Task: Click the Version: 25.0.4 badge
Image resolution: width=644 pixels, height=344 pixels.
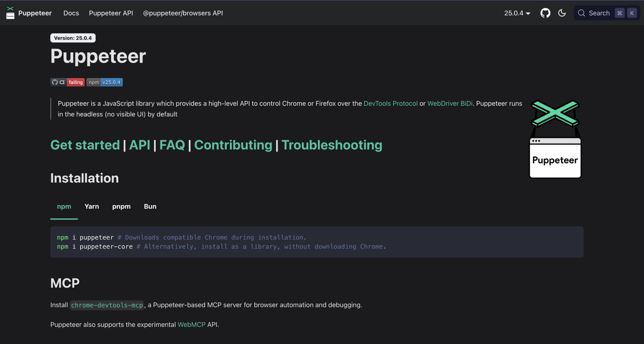Action: point(73,38)
